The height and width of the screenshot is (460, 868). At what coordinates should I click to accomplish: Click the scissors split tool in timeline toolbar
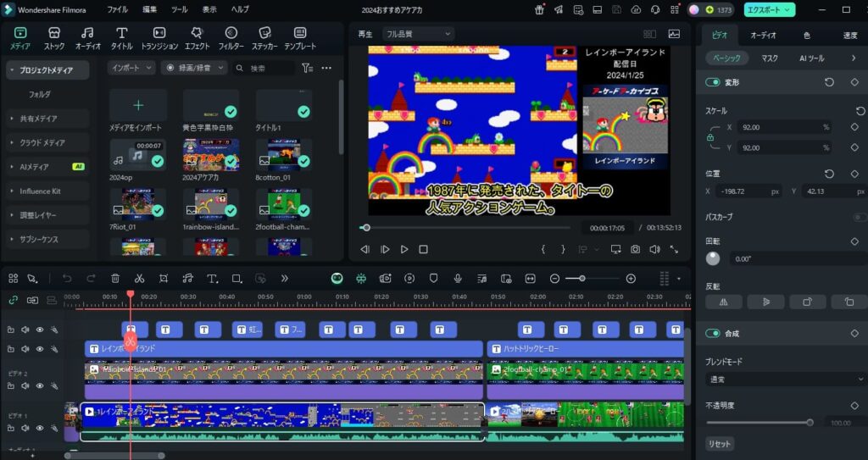[x=140, y=279]
